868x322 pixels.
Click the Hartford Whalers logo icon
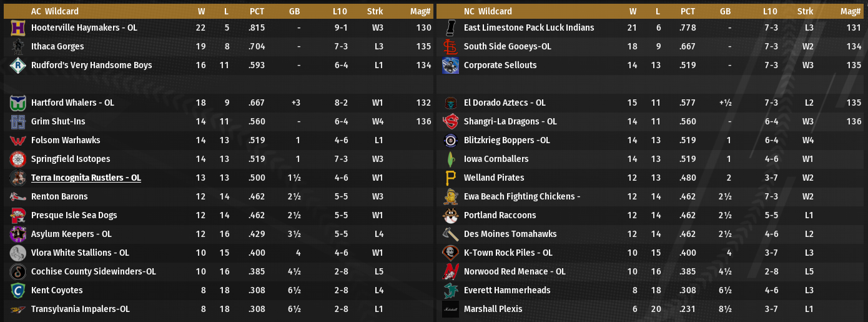click(x=17, y=103)
